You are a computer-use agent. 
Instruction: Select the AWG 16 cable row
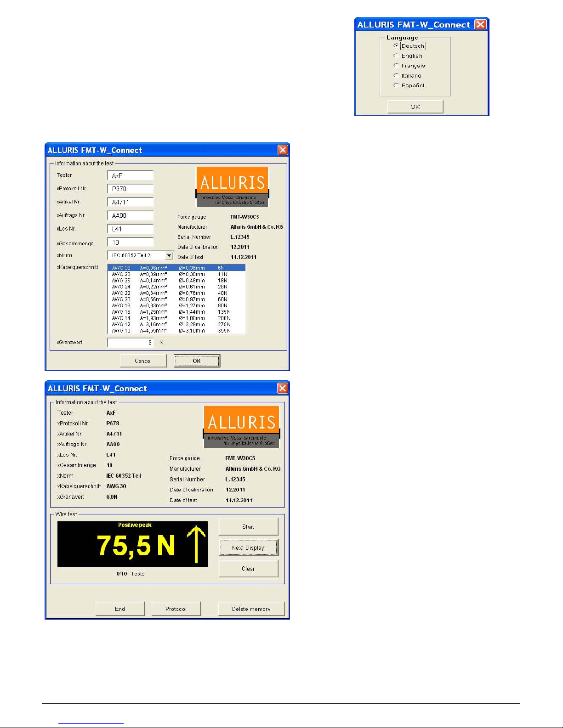click(176, 312)
